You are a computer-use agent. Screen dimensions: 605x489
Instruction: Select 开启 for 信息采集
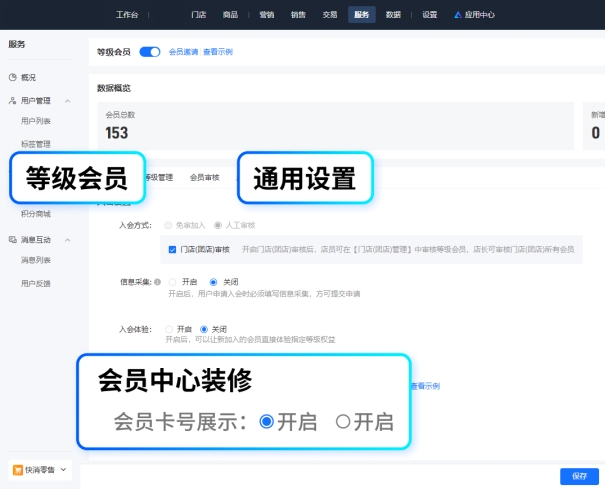[x=173, y=282]
